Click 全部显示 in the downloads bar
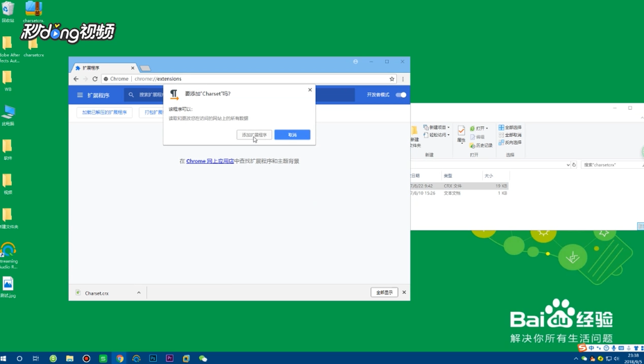The height and width of the screenshot is (364, 644). [x=384, y=292]
